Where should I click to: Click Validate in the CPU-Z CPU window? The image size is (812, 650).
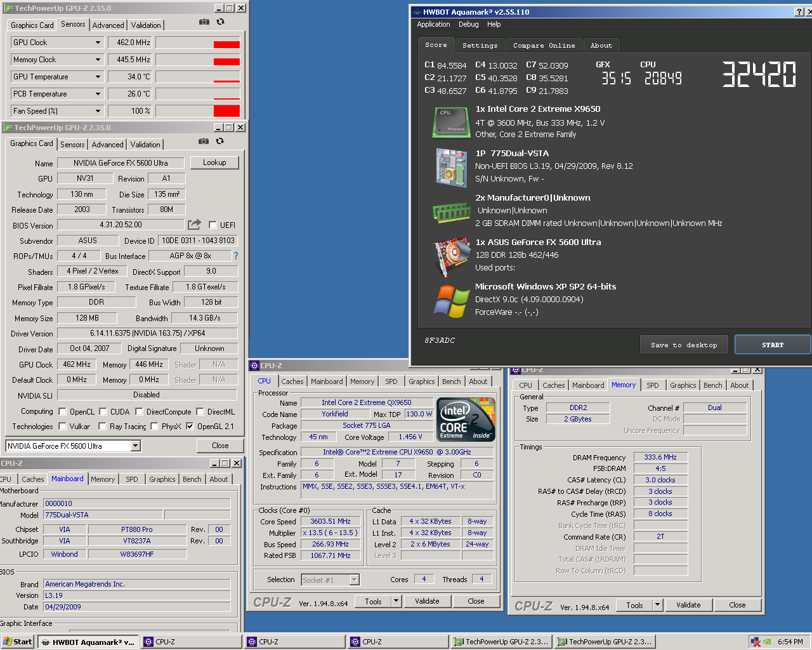pos(427,601)
